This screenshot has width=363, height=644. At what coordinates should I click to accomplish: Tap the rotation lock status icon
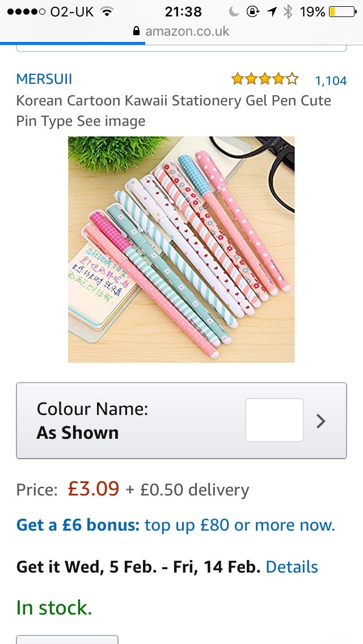click(252, 12)
